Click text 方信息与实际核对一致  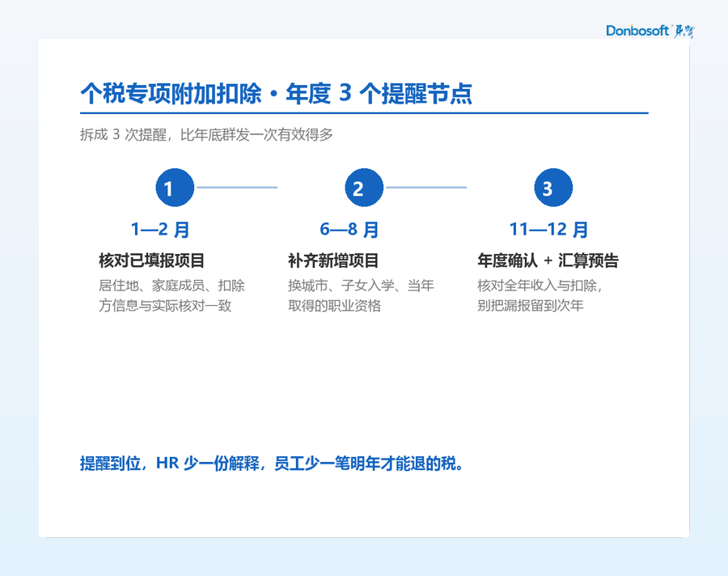click(x=165, y=306)
